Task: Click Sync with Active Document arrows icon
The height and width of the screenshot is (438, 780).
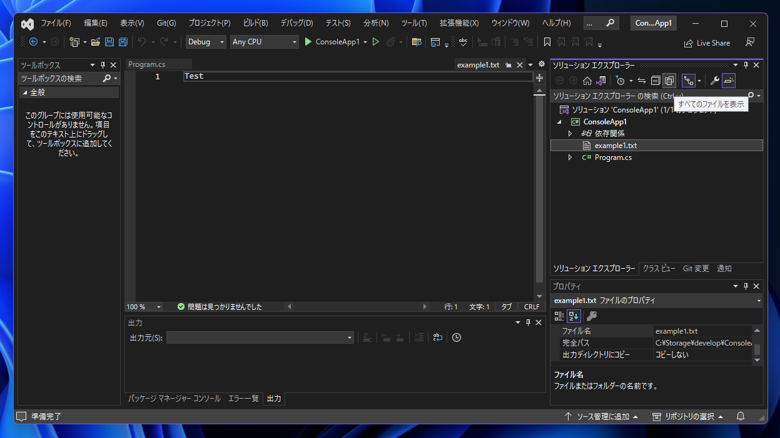Action: [x=642, y=81]
